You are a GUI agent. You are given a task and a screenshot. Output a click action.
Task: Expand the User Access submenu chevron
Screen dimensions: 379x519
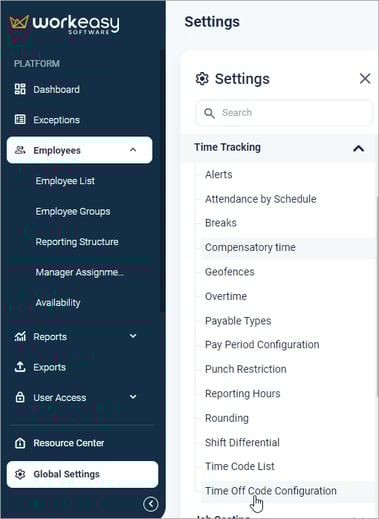(x=133, y=397)
